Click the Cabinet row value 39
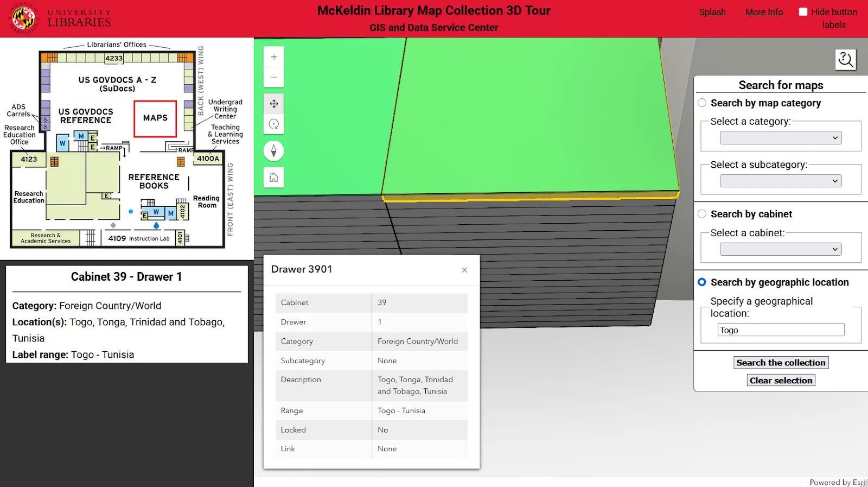The width and height of the screenshot is (868, 487). tap(382, 303)
